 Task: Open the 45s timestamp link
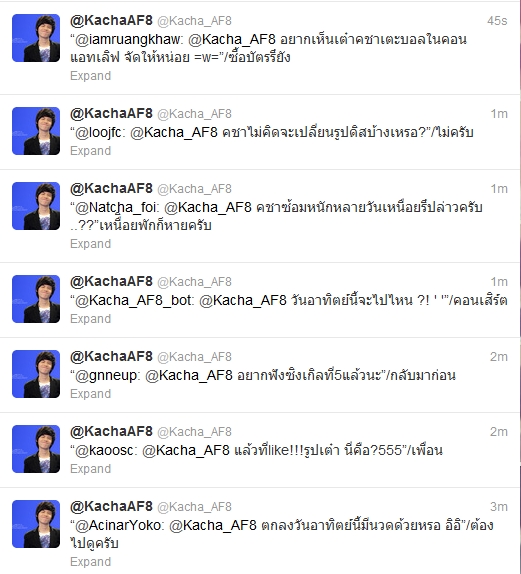coord(497,21)
